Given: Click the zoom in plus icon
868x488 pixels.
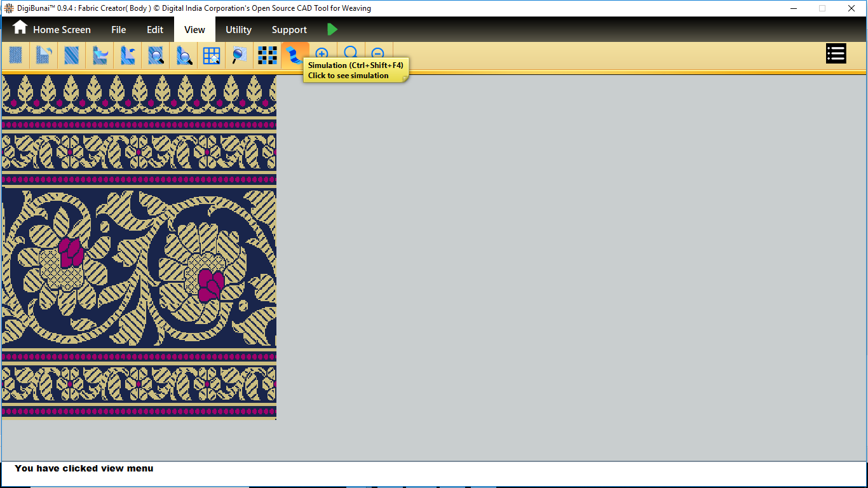Looking at the screenshot, I should [322, 53].
